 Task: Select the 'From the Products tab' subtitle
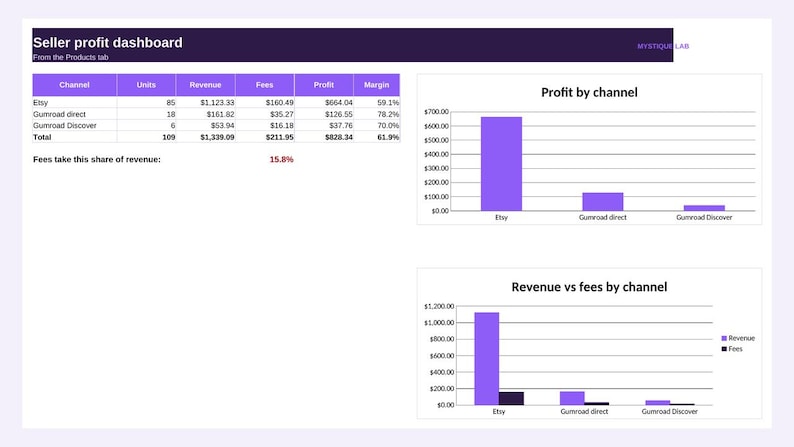(70, 57)
